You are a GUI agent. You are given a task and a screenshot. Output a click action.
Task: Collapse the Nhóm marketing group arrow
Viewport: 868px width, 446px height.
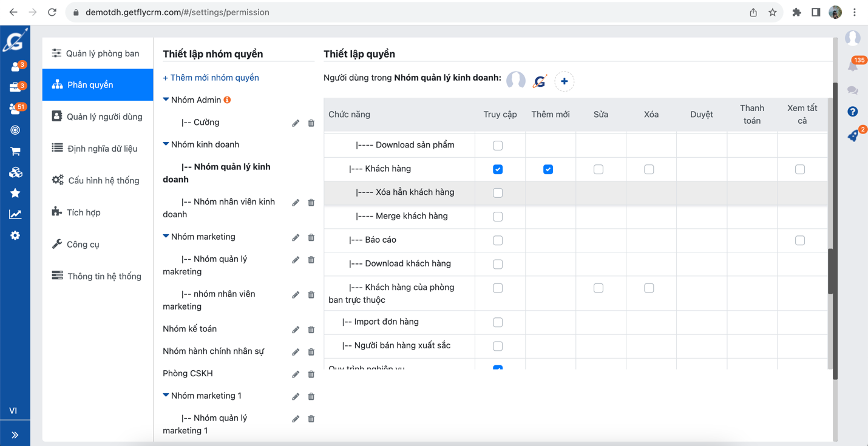166,237
